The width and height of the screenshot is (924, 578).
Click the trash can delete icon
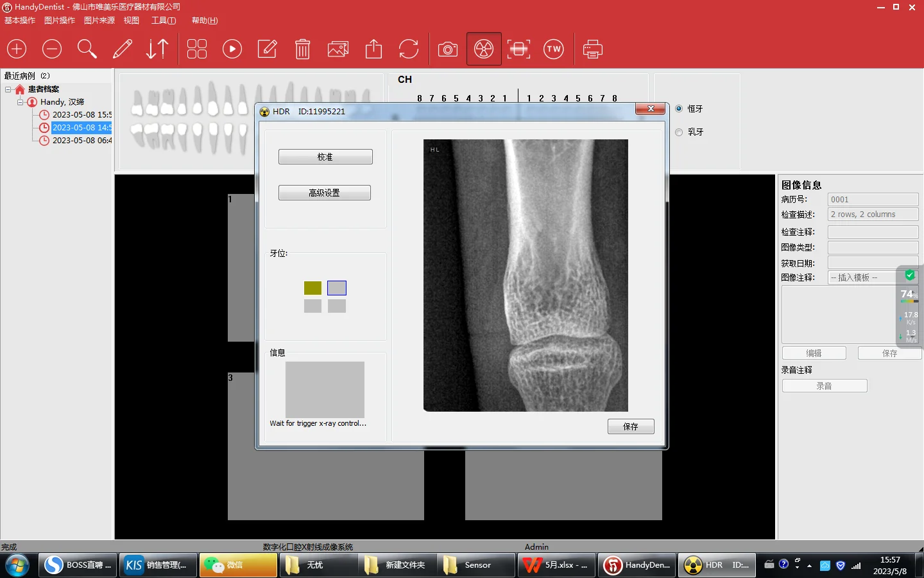pyautogui.click(x=303, y=49)
